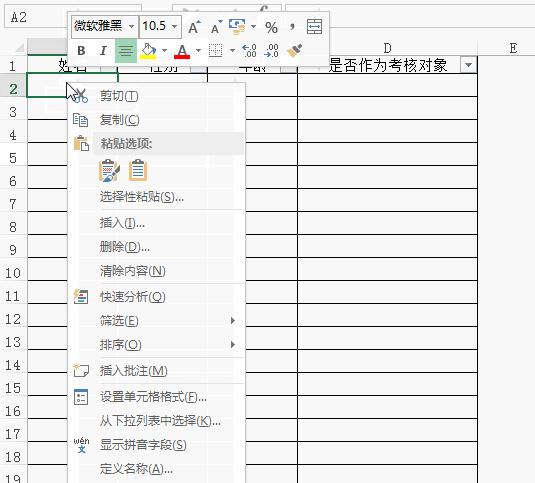
Task: Open accounting format dropdown arrow
Action: pyautogui.click(x=254, y=27)
